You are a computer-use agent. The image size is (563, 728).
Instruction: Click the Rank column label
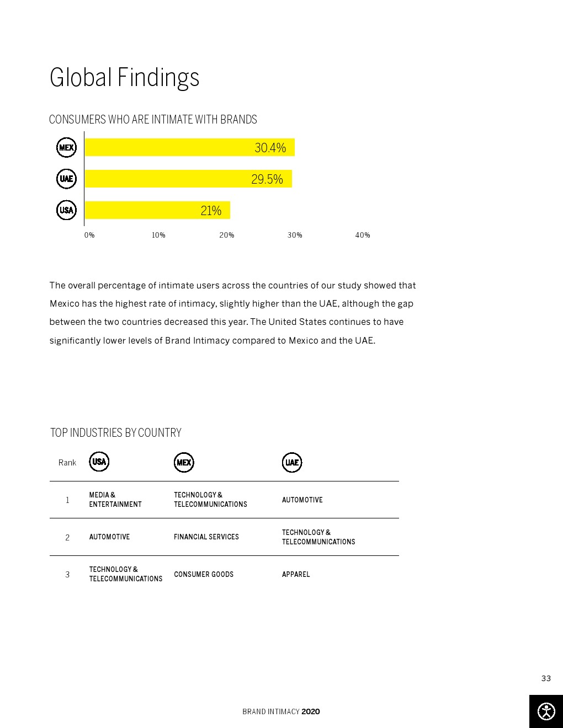(x=67, y=463)
